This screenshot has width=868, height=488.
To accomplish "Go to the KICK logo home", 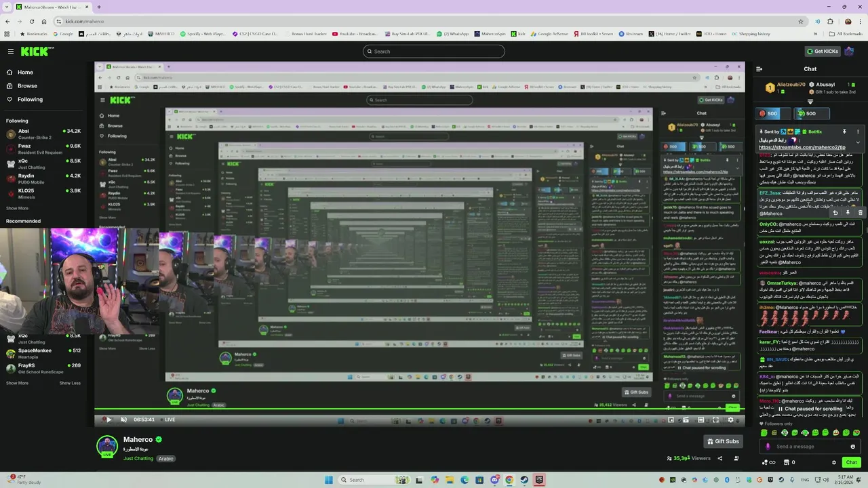I will (x=34, y=52).
